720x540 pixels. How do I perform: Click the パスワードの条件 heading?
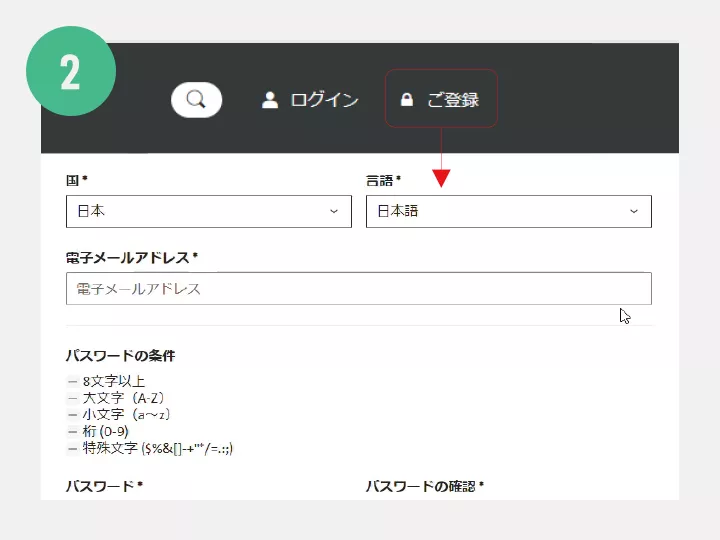pos(120,355)
